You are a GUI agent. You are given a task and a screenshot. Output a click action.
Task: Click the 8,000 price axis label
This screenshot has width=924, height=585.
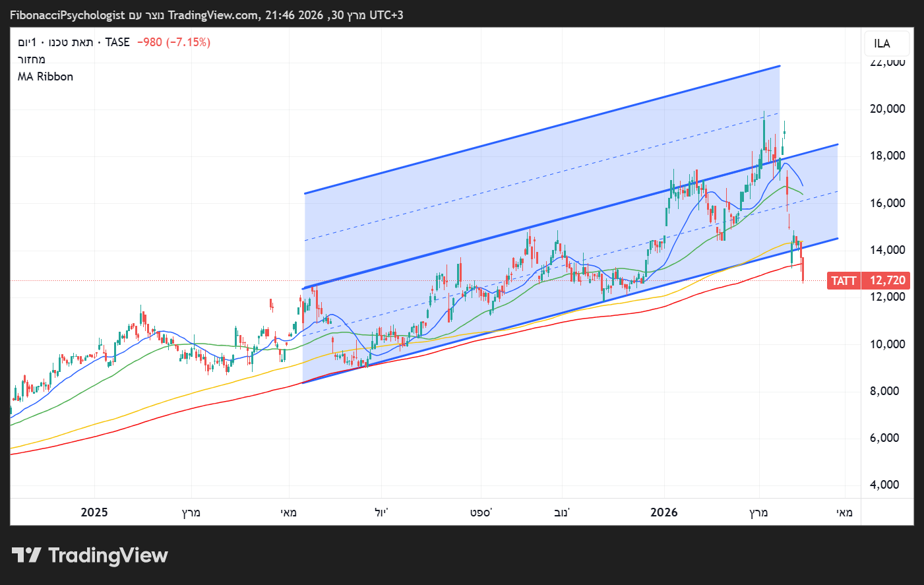884,391
